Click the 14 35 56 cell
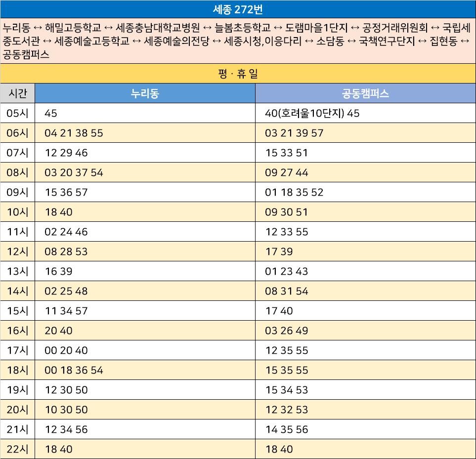This screenshot has width=476, height=459. click(365, 429)
